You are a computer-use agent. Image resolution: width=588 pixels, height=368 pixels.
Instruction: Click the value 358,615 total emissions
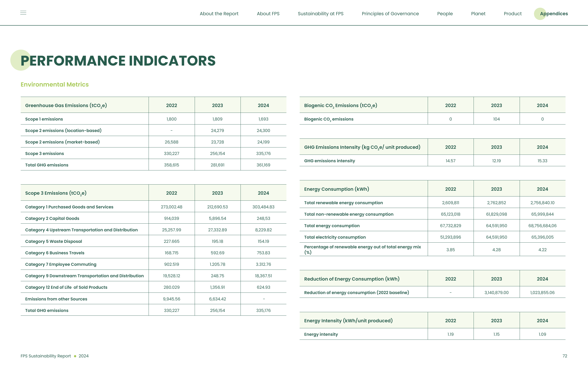tap(172, 165)
